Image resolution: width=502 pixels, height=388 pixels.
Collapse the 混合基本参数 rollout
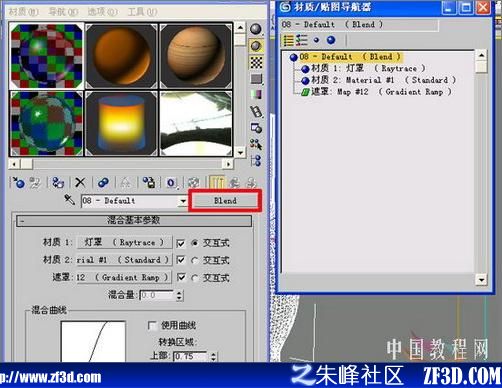[134, 220]
